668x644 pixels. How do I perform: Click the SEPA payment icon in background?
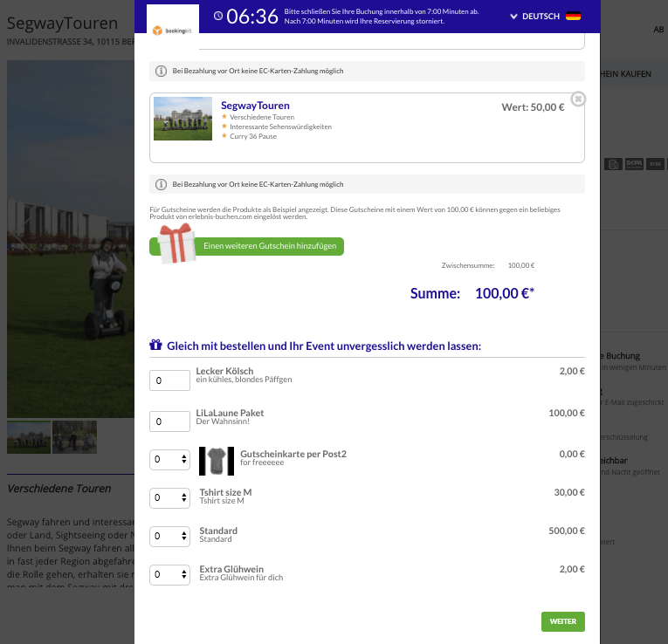(x=634, y=164)
